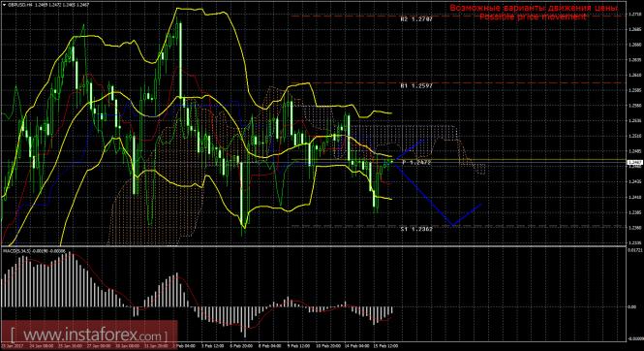Open the www.instaforex.com watermark link

pyautogui.click(x=89, y=335)
